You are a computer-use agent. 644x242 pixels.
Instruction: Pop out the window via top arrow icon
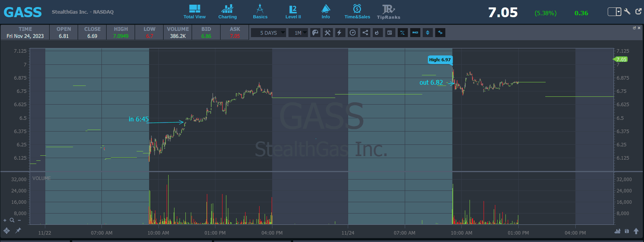click(x=639, y=11)
